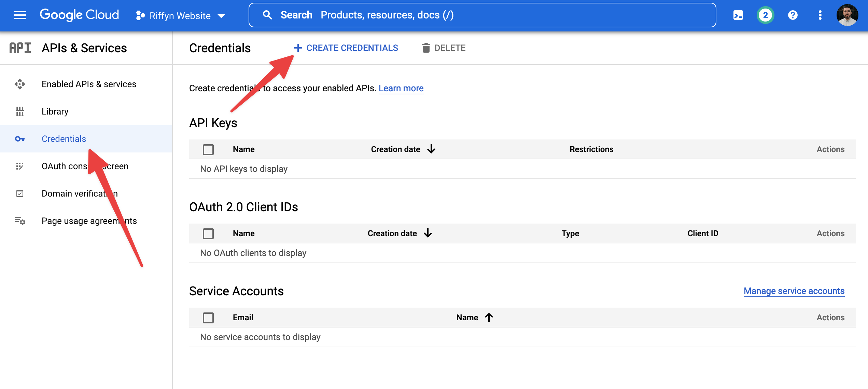Screen dimensions: 868x389
Task: Click the Domain verification checkbox icon
Action: (20, 193)
